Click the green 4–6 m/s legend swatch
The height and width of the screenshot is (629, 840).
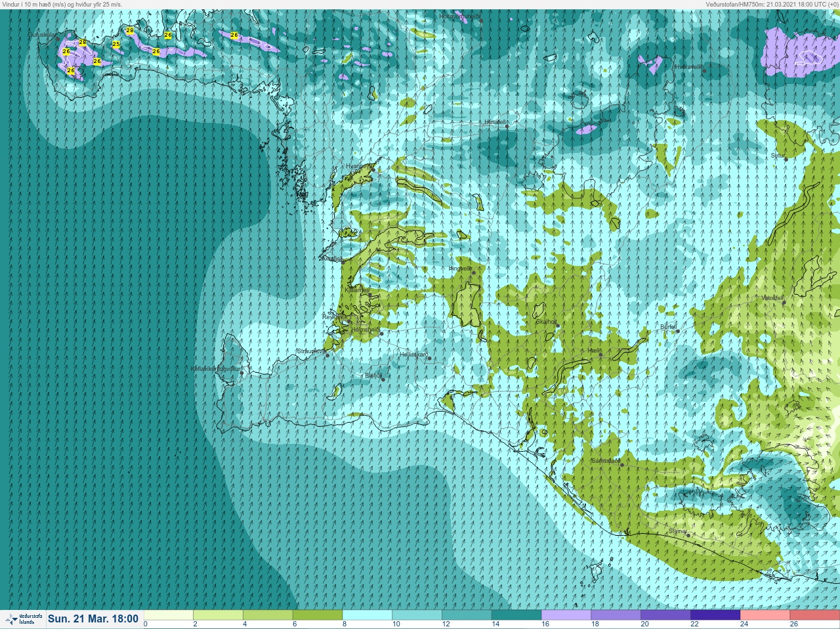[x=268, y=615]
